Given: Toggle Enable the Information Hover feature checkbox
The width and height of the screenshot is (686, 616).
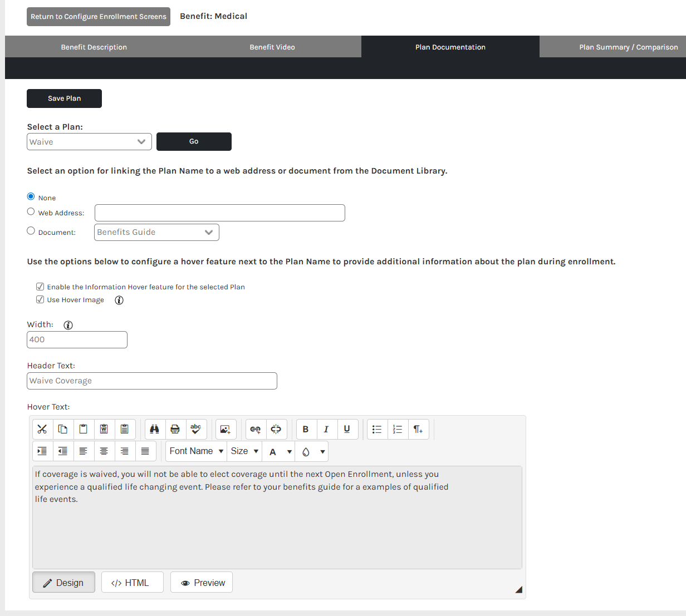Looking at the screenshot, I should click(x=40, y=287).
